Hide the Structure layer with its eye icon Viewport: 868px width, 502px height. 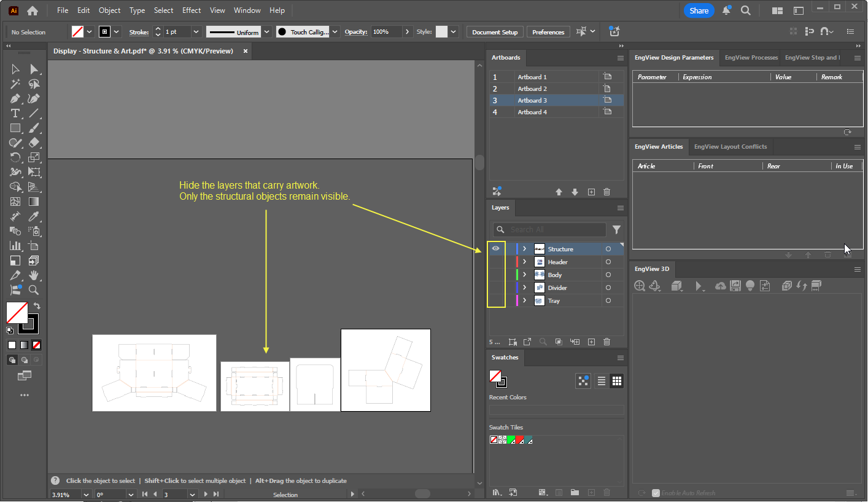[495, 249]
